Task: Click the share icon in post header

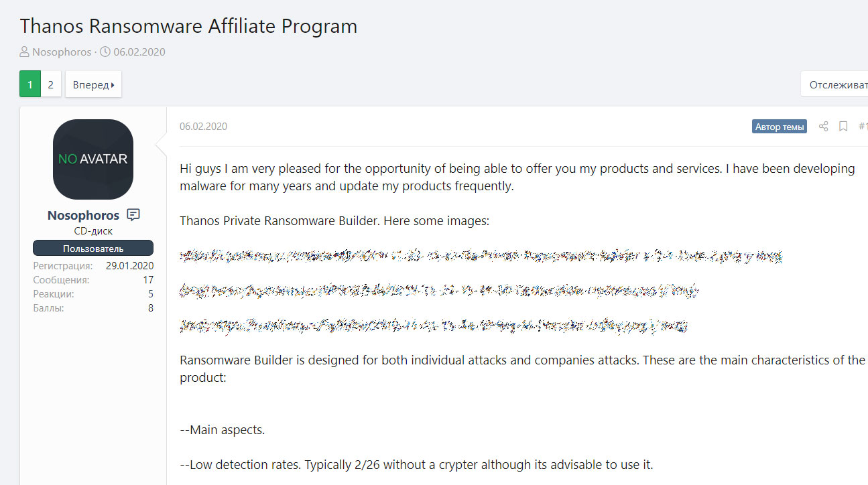Action: pos(824,126)
